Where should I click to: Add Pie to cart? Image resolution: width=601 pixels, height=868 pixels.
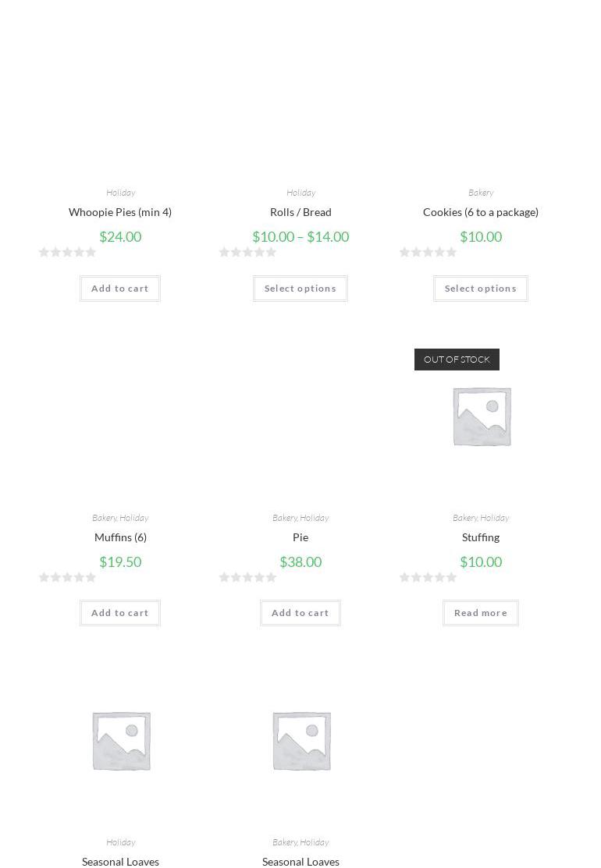click(x=300, y=613)
